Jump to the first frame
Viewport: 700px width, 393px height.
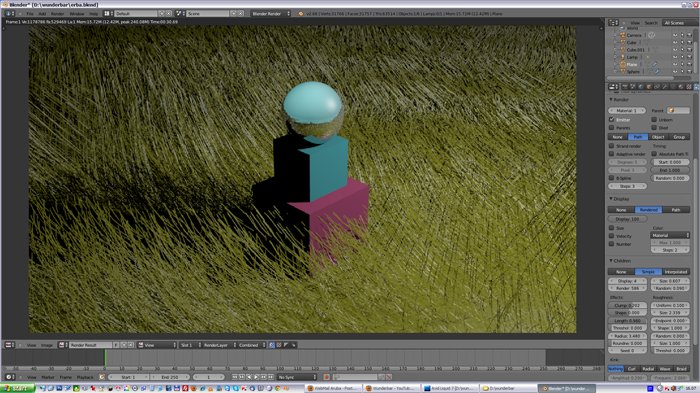[235, 377]
